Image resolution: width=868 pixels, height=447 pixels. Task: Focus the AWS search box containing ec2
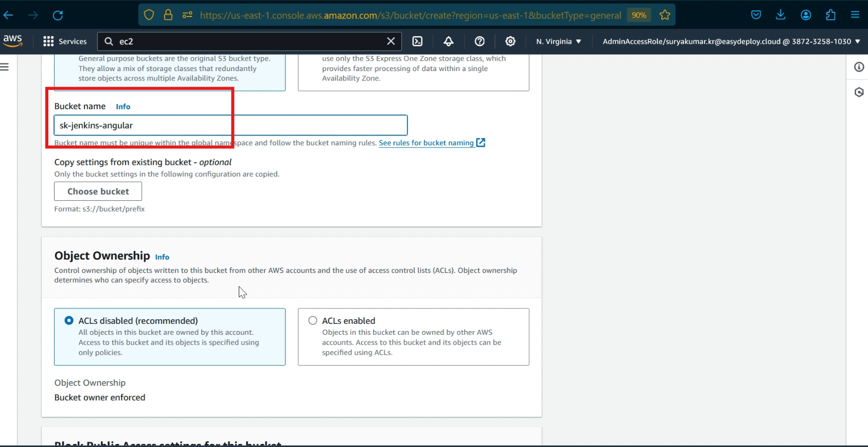[250, 41]
